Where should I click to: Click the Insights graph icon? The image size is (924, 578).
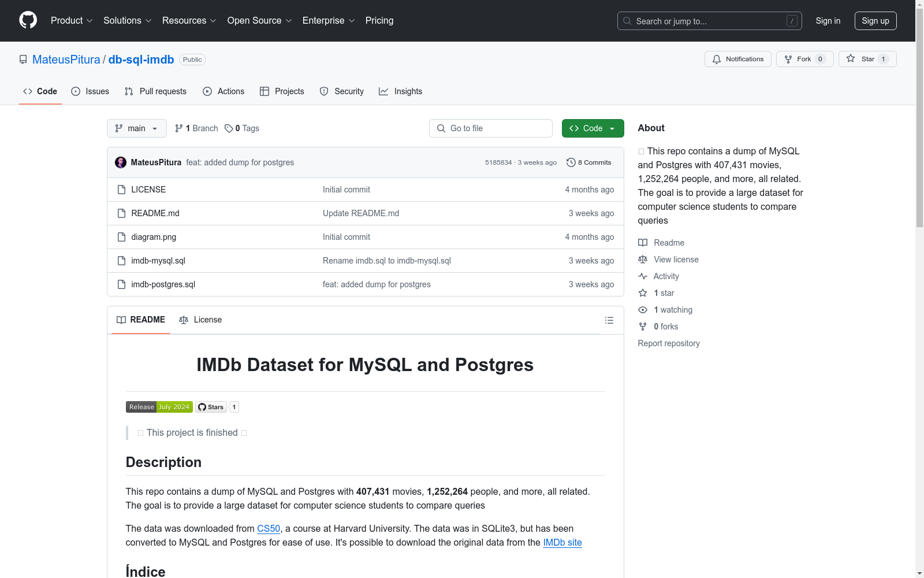383,91
